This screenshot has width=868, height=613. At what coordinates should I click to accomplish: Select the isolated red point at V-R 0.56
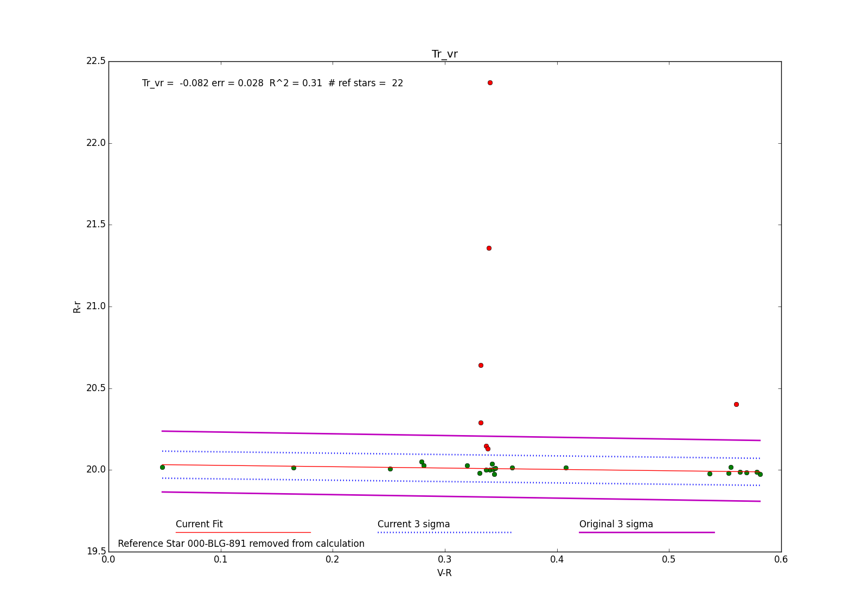coord(736,405)
